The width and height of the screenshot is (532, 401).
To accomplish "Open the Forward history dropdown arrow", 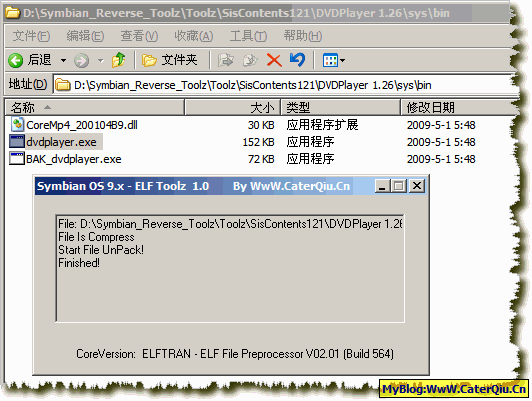I will (100, 61).
